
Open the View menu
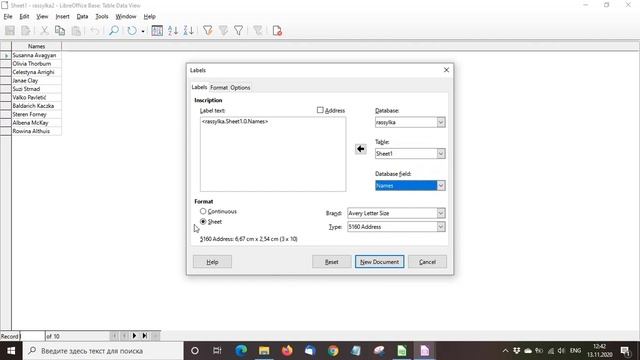(x=42, y=16)
